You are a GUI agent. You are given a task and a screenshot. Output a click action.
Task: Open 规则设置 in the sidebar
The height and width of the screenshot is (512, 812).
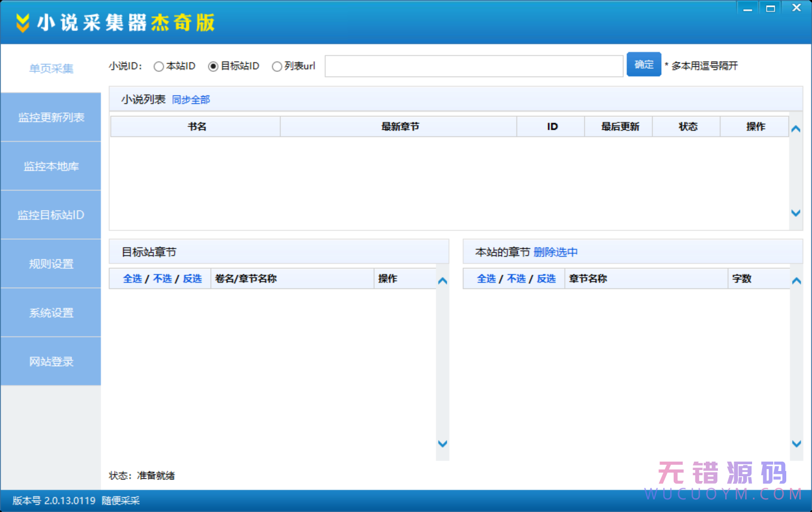pyautogui.click(x=51, y=264)
